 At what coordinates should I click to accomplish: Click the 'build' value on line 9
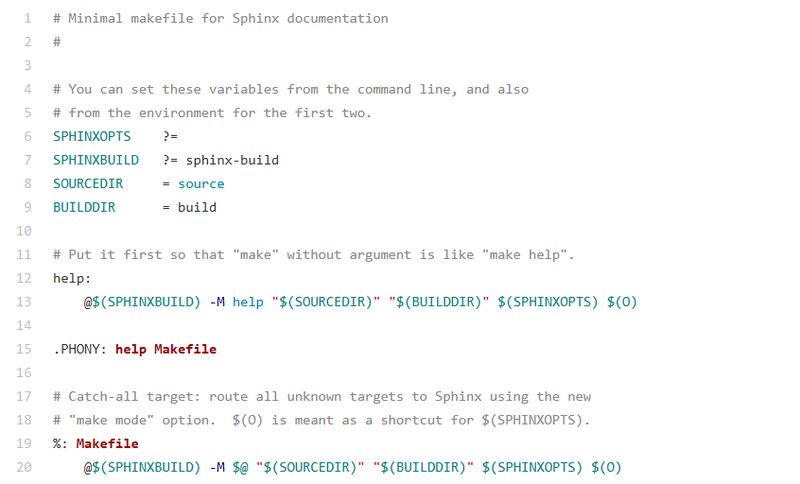coord(197,207)
